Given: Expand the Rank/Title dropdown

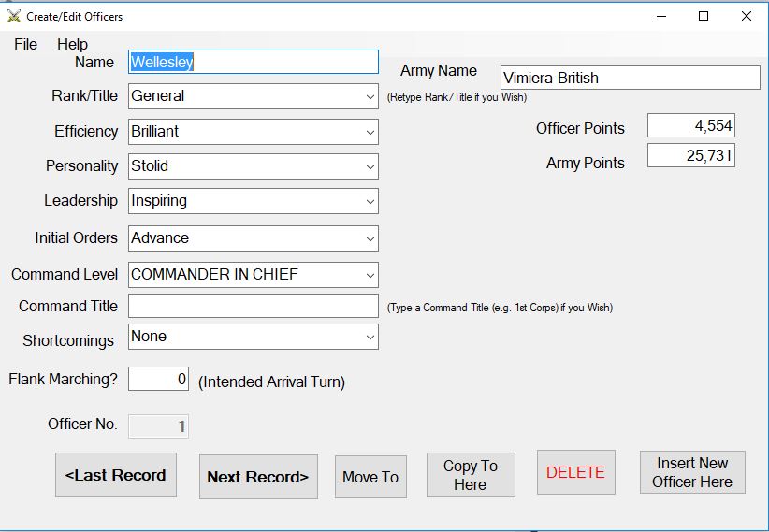Looking at the screenshot, I should pos(370,96).
